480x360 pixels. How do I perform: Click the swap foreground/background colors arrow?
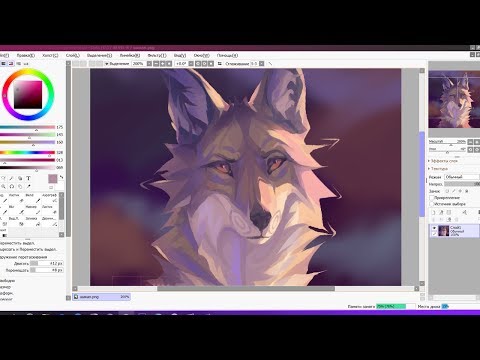coord(61,177)
